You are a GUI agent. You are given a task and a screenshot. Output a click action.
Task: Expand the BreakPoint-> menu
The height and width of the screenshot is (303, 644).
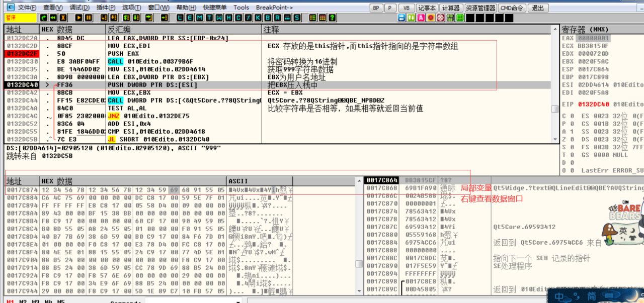(x=274, y=8)
